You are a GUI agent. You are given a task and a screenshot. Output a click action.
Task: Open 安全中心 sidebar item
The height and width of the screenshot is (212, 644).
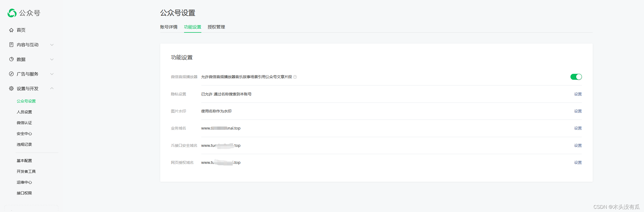[x=24, y=134]
